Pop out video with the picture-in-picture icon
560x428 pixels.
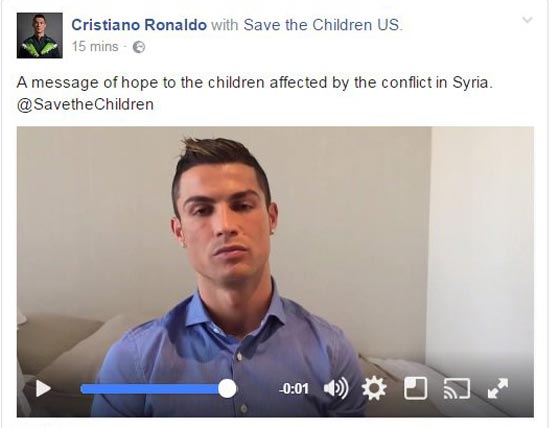click(416, 388)
